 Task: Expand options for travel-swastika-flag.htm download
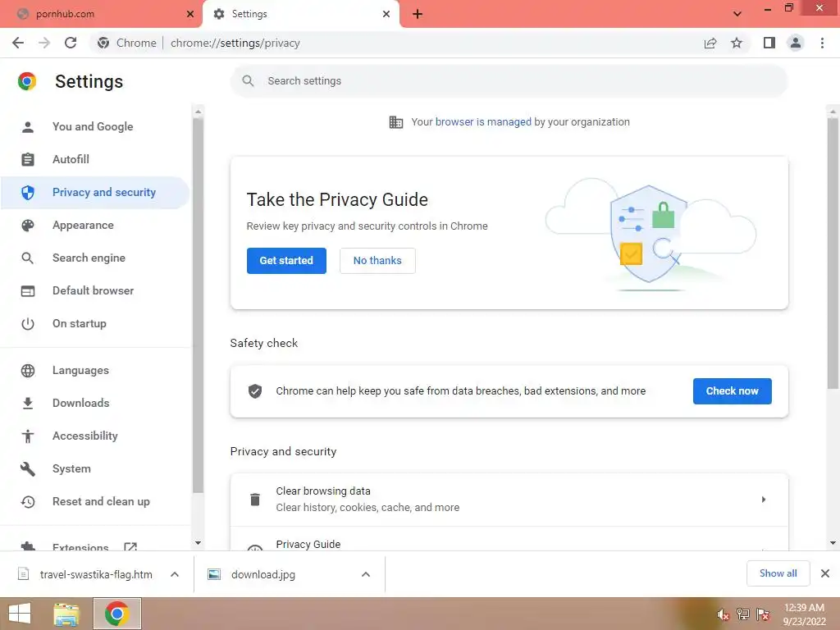coord(175,574)
